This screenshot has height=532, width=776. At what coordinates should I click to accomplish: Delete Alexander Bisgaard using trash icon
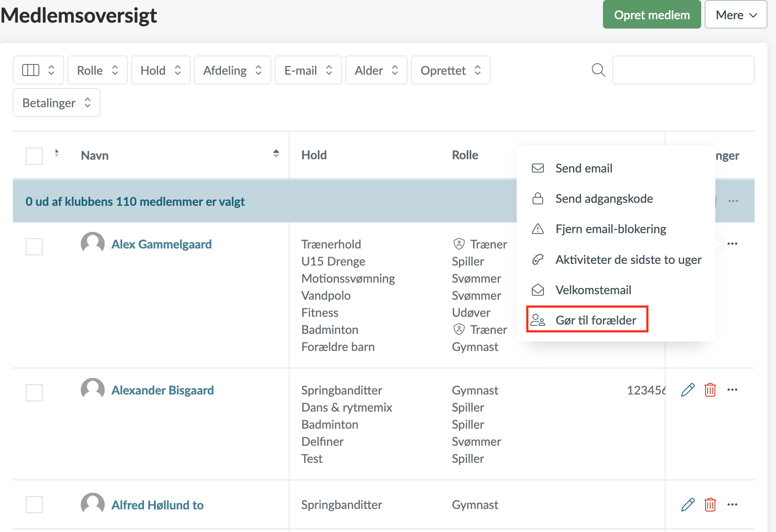[x=710, y=390]
